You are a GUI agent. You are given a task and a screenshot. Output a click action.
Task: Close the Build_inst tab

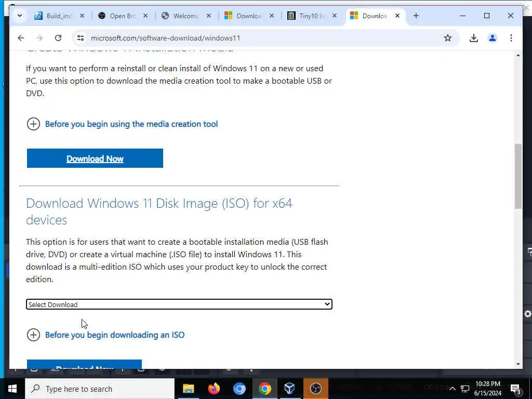point(82,16)
